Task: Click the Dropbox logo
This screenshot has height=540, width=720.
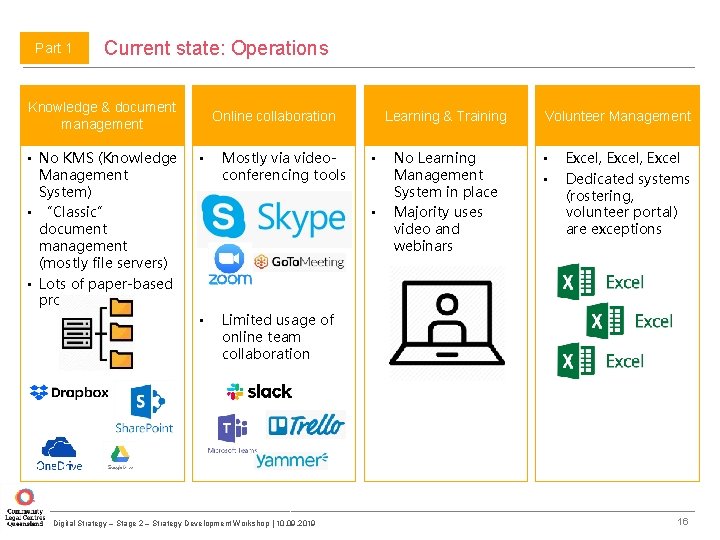Action: tap(69, 392)
